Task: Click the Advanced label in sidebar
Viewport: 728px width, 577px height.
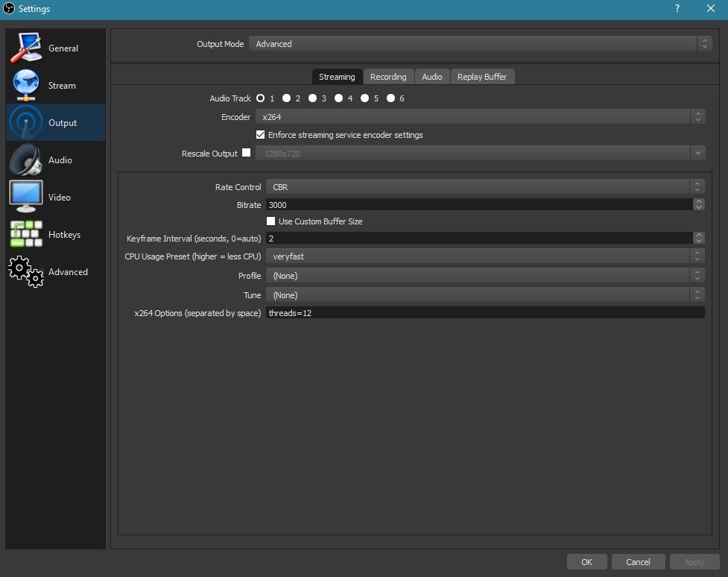Action: click(68, 272)
